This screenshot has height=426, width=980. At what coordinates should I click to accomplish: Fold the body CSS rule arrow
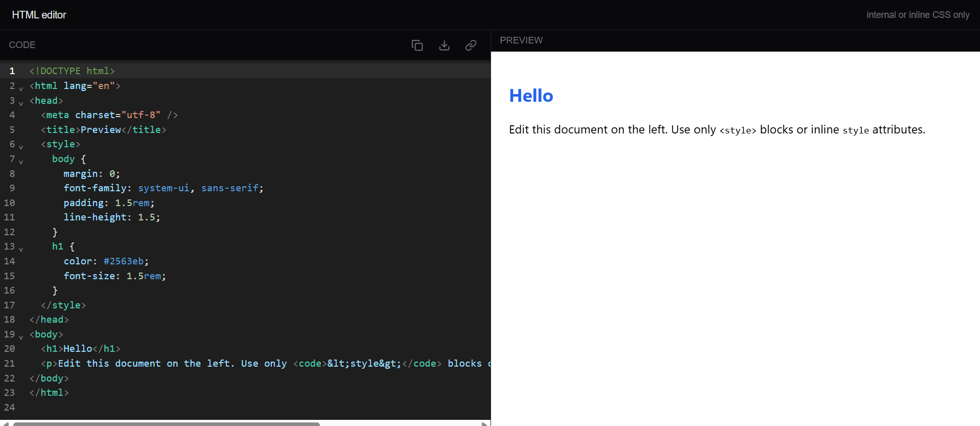pyautogui.click(x=21, y=162)
